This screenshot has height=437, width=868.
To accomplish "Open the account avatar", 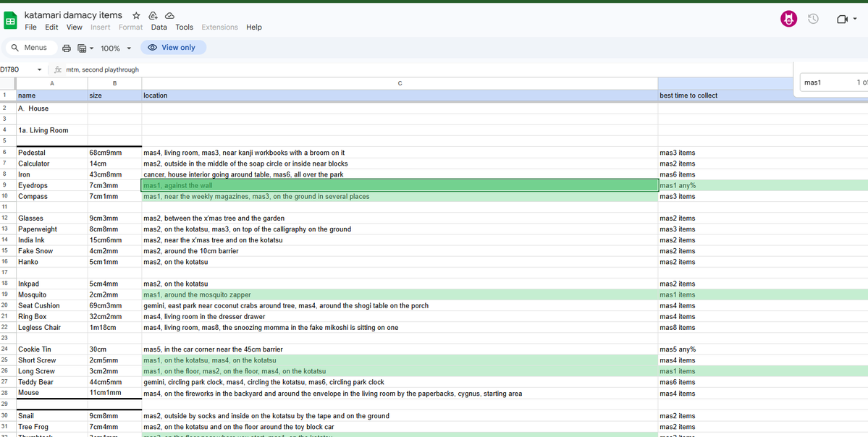I will [788, 20].
